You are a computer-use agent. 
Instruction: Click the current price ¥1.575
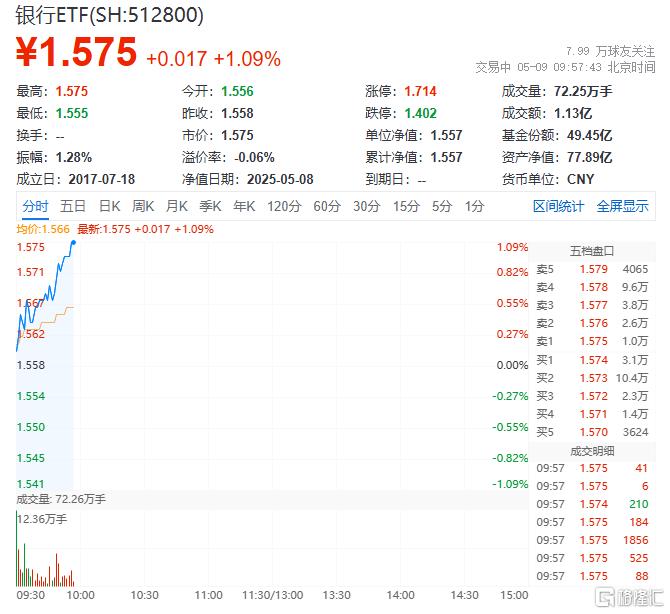[x=76, y=52]
